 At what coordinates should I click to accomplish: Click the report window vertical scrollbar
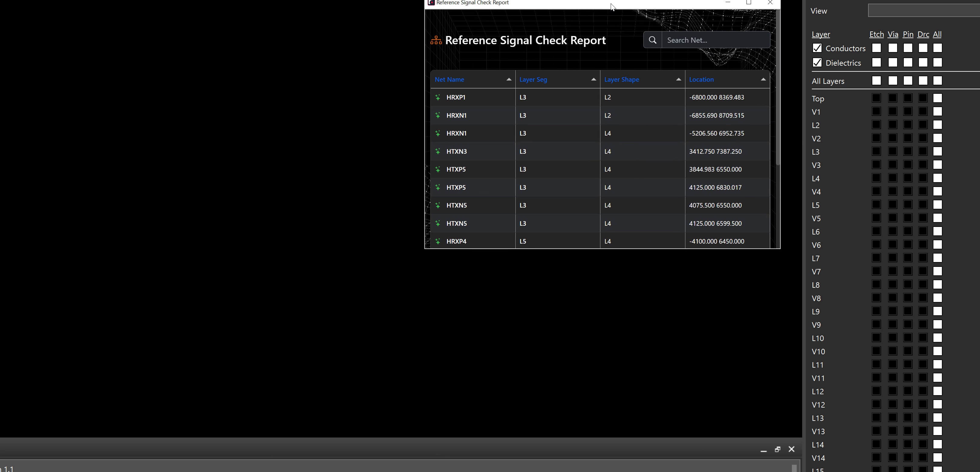pos(778,87)
